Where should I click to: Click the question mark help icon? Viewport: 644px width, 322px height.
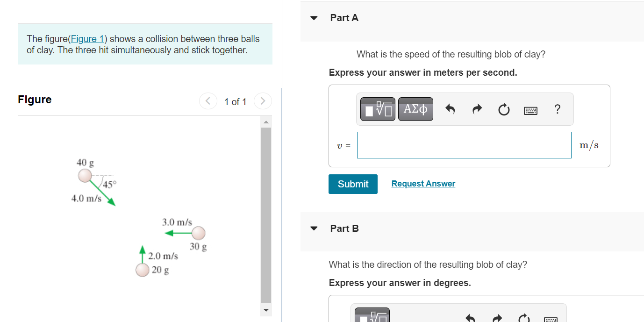click(557, 109)
